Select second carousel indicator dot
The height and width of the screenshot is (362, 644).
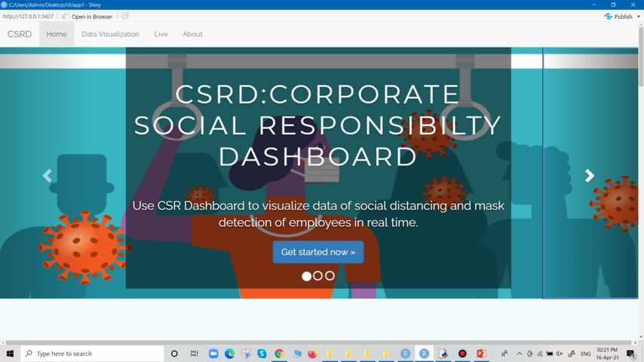tap(318, 276)
